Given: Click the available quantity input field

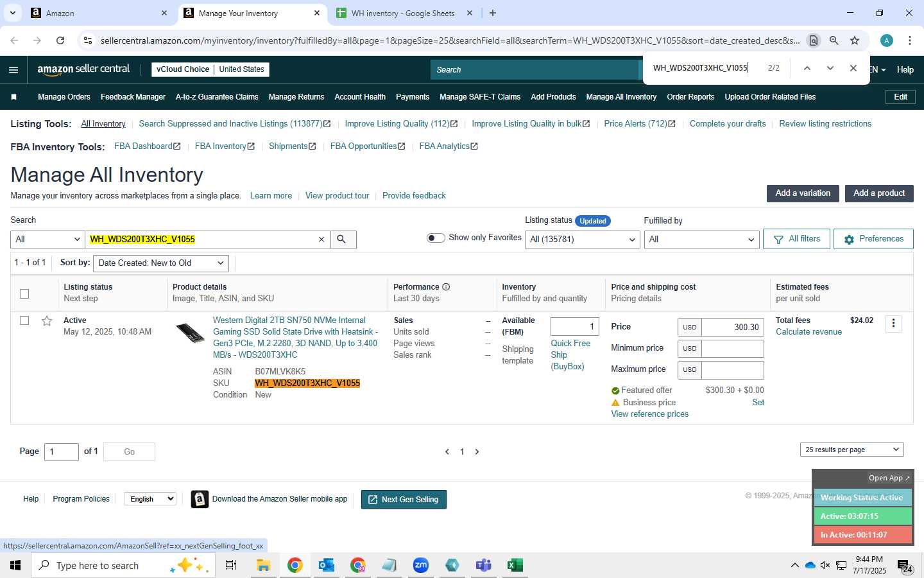Looking at the screenshot, I should point(575,327).
